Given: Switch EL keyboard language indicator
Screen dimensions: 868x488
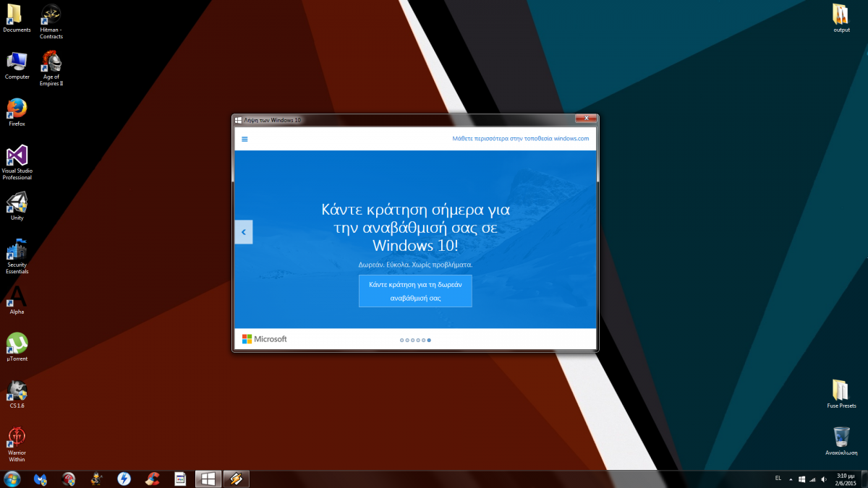Looking at the screenshot, I should [x=778, y=478].
